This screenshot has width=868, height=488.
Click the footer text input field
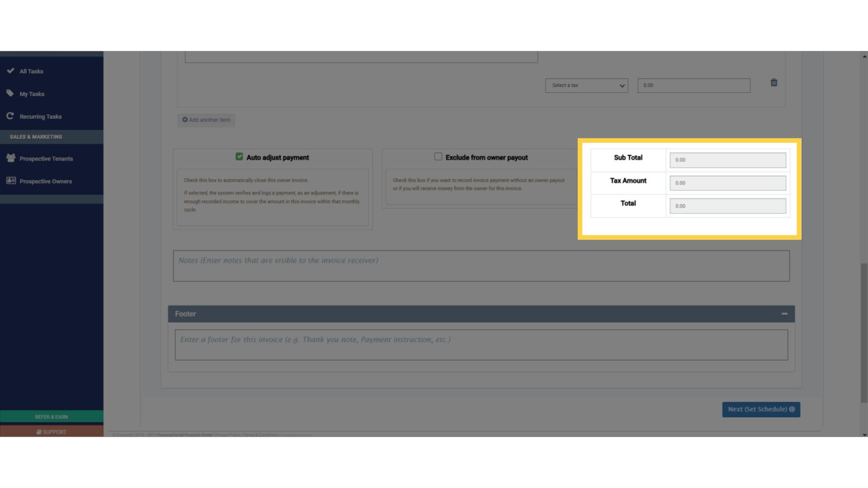[x=481, y=345]
